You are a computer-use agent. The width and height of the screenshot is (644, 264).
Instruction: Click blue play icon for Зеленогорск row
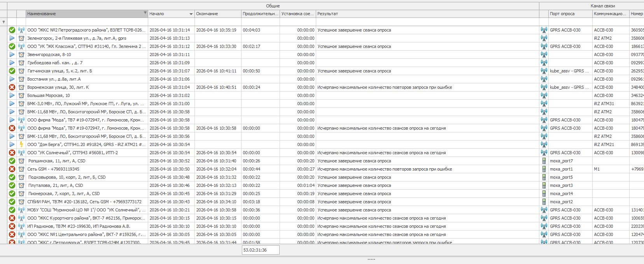coord(12,38)
